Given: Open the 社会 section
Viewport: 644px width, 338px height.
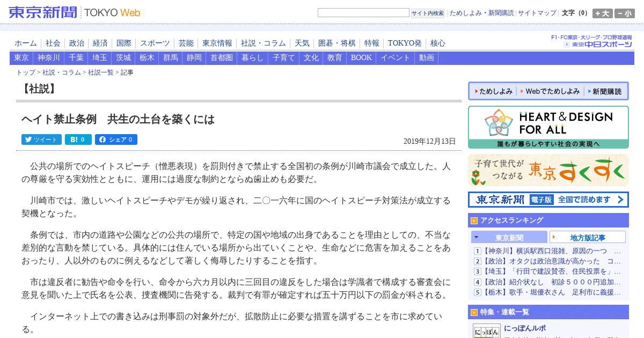Looking at the screenshot, I should (x=53, y=43).
